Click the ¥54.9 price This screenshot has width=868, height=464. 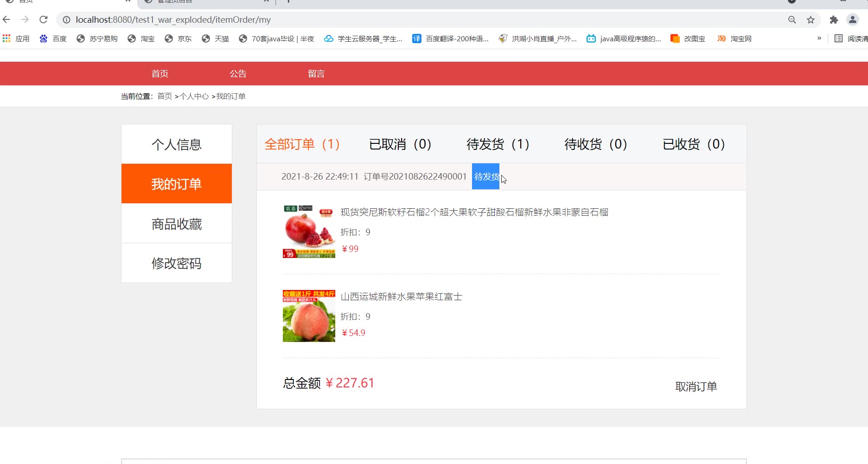pyautogui.click(x=353, y=333)
